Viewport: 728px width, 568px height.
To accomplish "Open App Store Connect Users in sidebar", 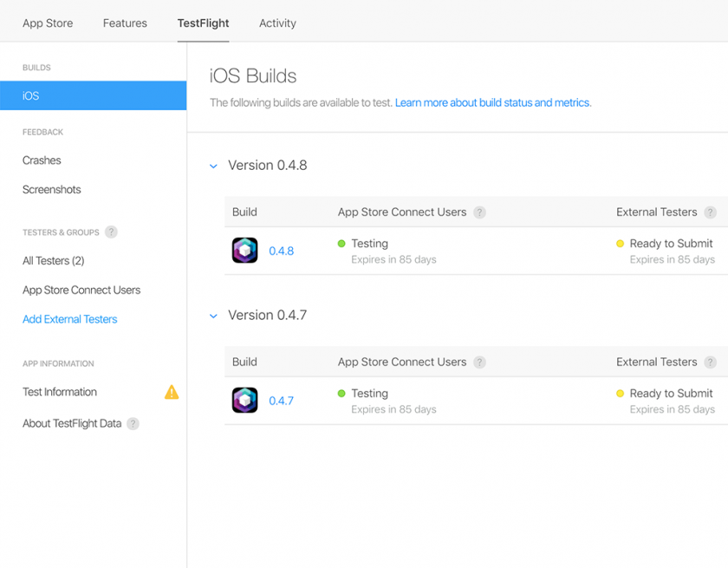I will click(81, 291).
